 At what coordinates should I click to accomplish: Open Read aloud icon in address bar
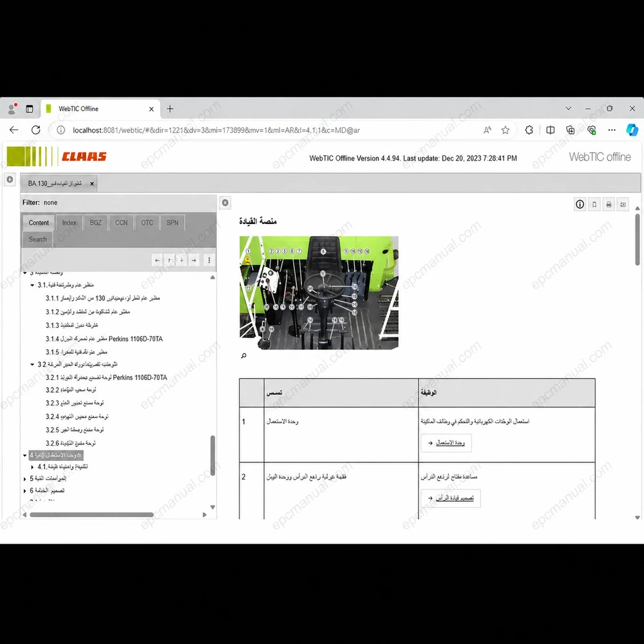coord(487,130)
